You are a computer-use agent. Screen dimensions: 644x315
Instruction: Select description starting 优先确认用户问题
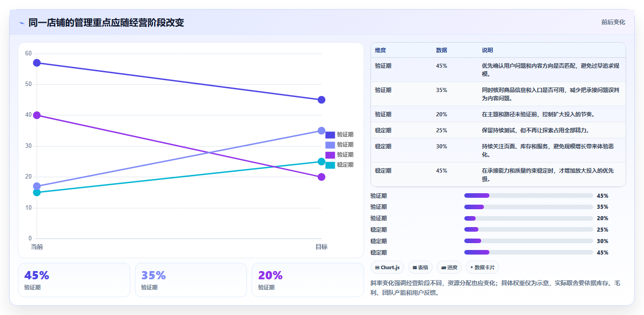551,70
